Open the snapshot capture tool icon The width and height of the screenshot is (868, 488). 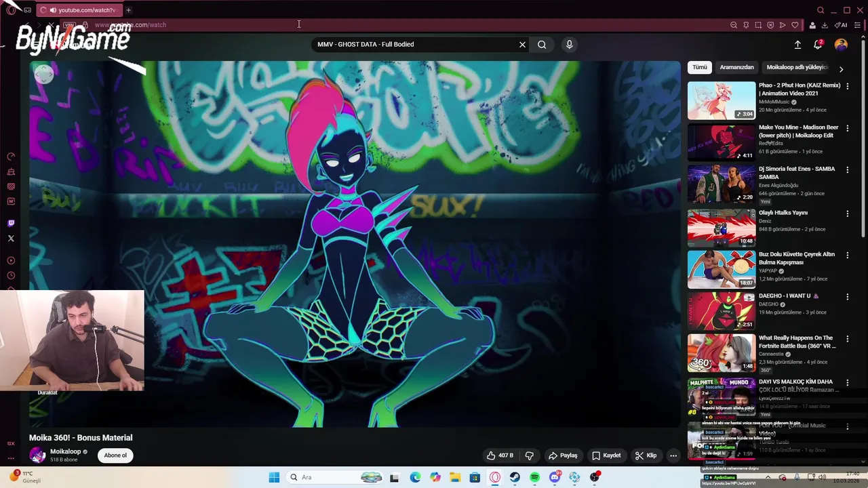click(x=758, y=25)
